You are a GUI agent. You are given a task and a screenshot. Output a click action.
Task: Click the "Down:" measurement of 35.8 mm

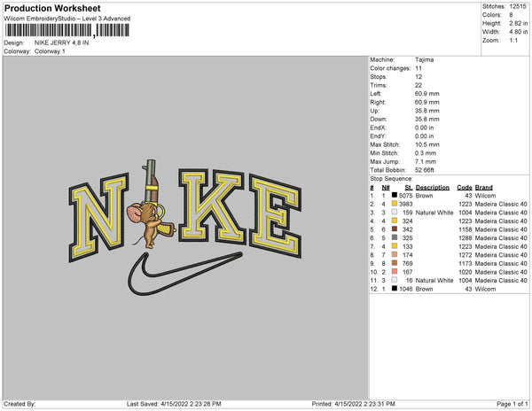426,119
